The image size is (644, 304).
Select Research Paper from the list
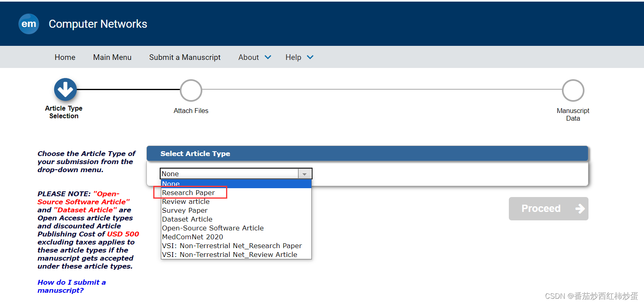tap(236, 193)
